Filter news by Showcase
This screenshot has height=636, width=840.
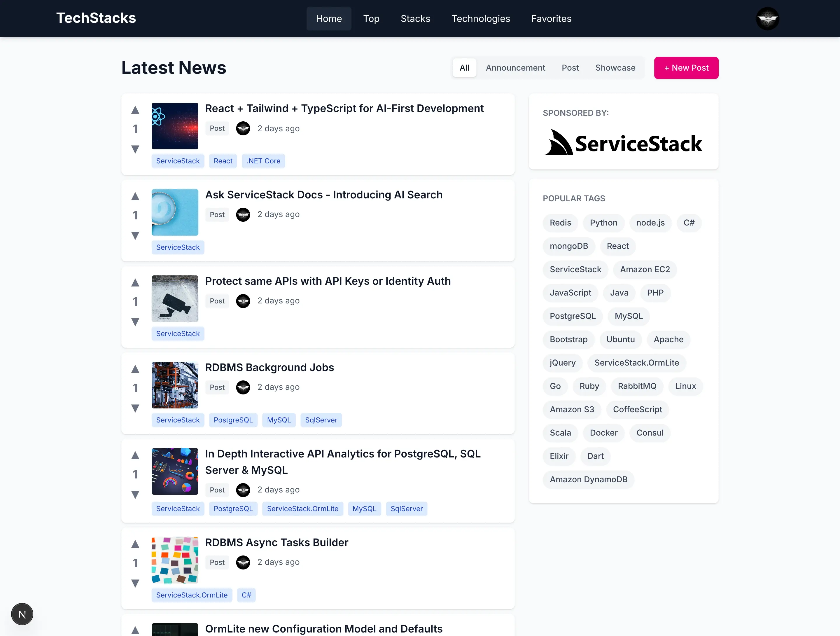tap(615, 68)
